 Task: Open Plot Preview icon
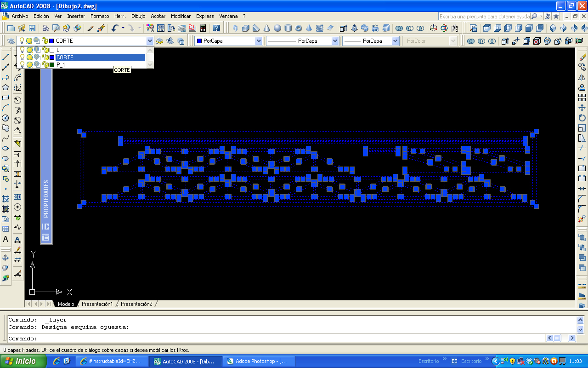pyautogui.click(x=57, y=28)
